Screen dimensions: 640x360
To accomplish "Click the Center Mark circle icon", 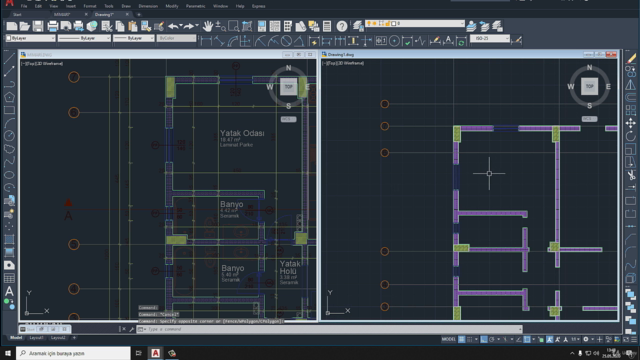I will (394, 41).
